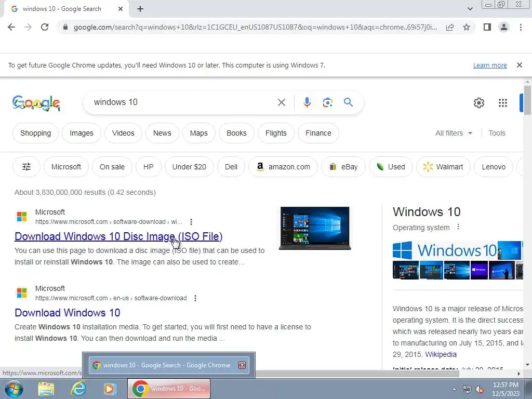Filter results by Walmart
532x399 pixels.
(x=444, y=167)
